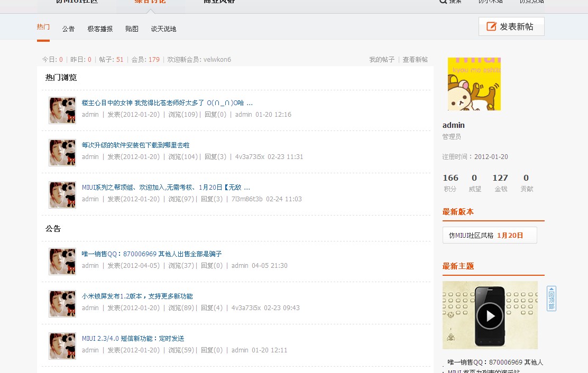The height and width of the screenshot is (373, 588).
Task: Click the 回顶部 back-to-top icon
Action: coord(551,299)
